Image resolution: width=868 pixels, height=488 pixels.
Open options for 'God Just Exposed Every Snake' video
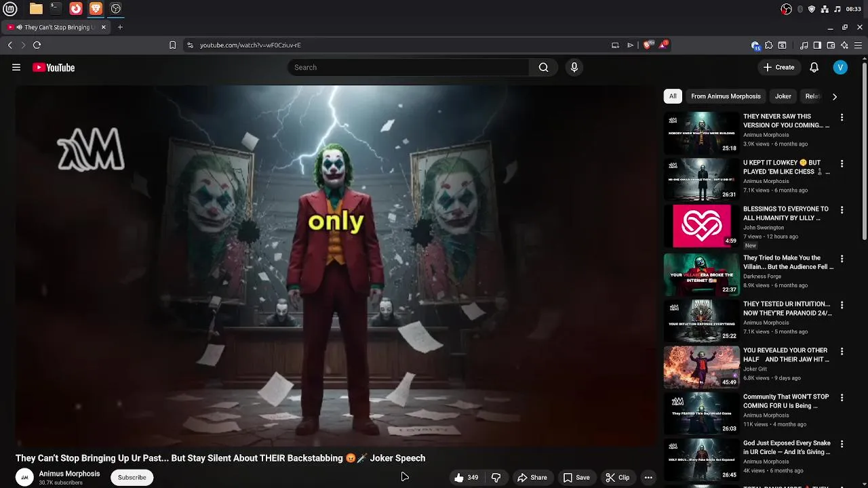842,444
